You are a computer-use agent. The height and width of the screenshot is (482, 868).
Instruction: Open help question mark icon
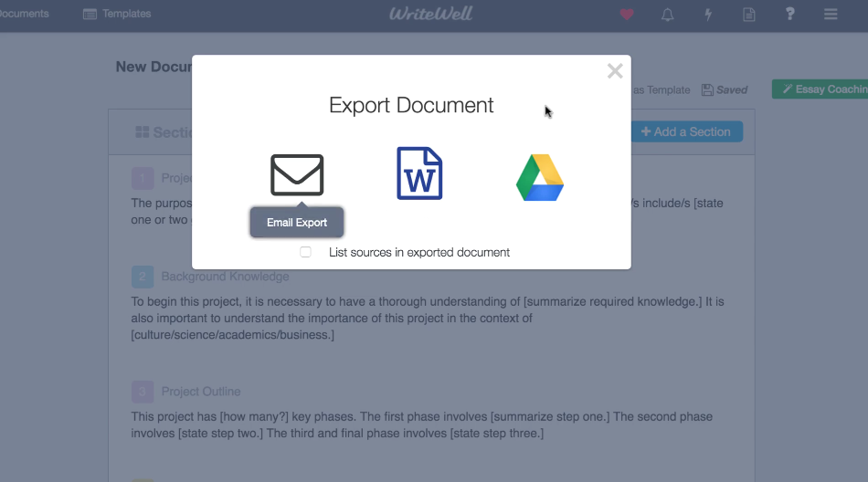pos(790,14)
